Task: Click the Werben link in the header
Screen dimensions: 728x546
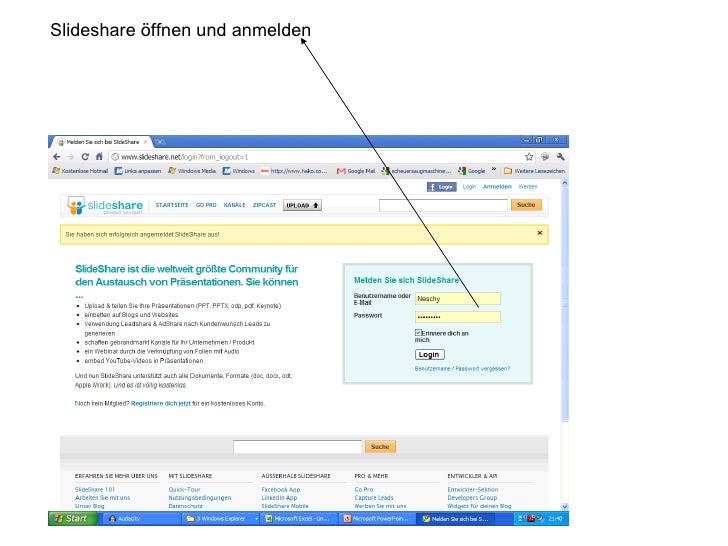Action: 527,187
